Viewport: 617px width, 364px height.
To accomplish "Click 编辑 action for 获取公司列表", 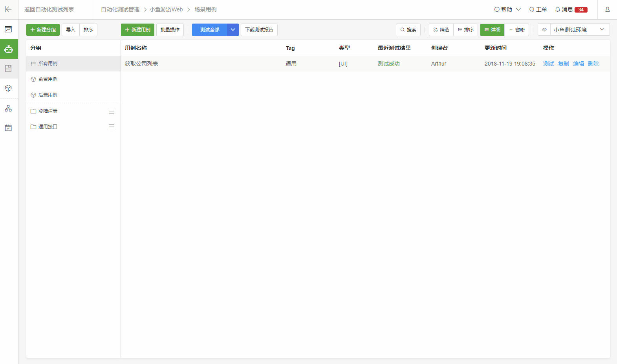I will coord(579,64).
